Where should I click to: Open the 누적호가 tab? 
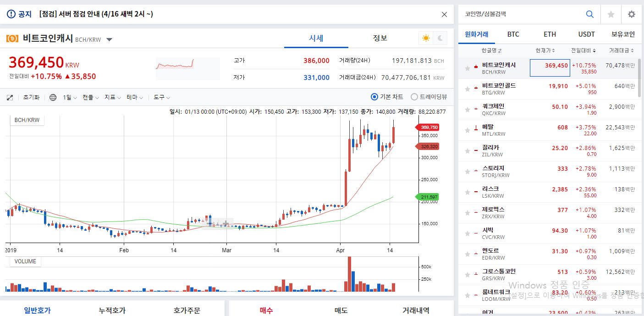(x=112, y=310)
